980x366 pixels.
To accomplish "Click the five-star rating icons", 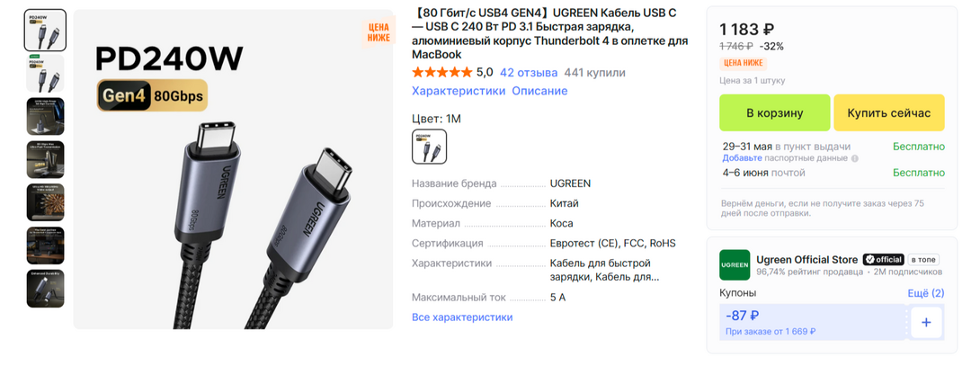I will [x=441, y=73].
